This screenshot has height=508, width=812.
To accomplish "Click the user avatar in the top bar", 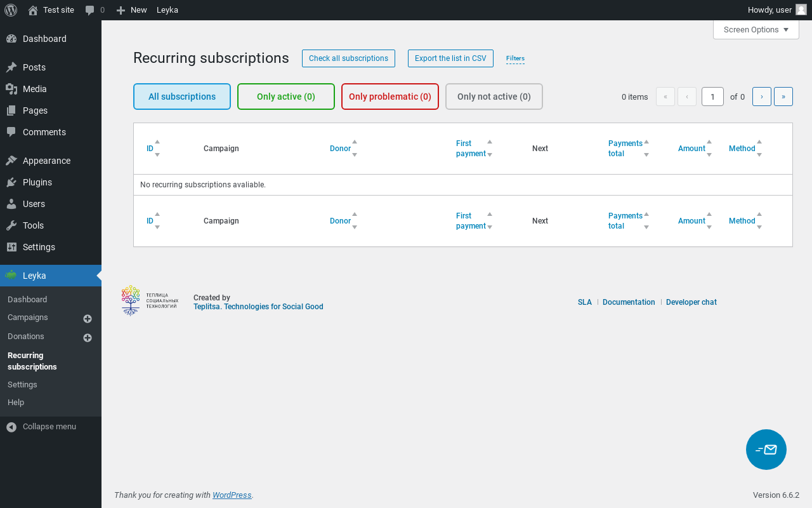I will pyautogui.click(x=801, y=10).
